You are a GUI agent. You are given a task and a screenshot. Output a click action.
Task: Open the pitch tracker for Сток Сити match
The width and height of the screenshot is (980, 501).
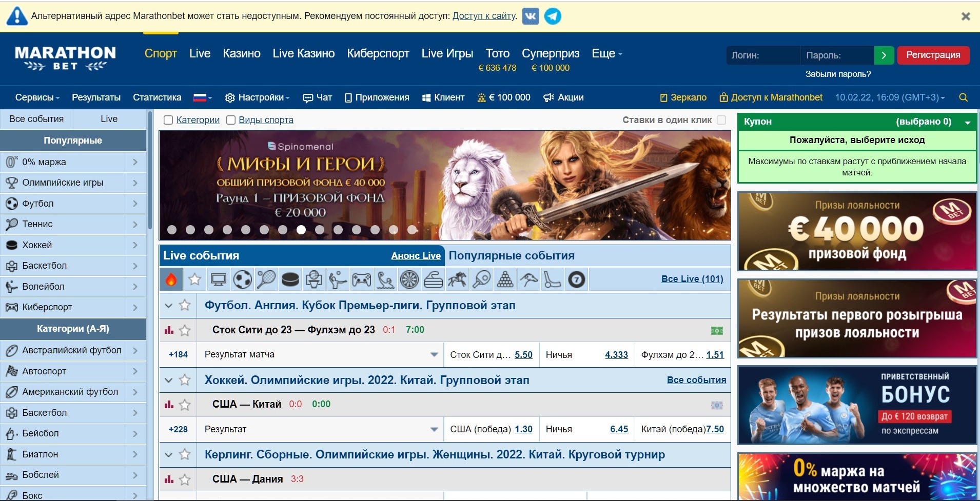717,331
